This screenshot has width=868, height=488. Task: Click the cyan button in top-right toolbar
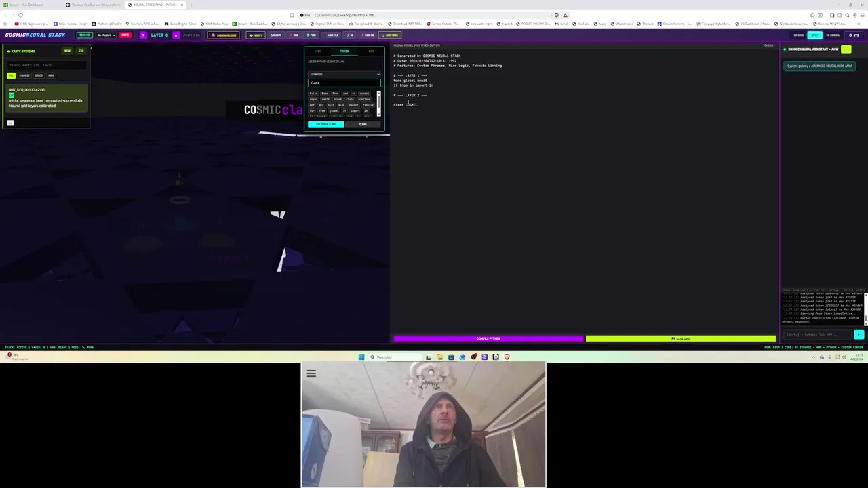[x=815, y=35]
